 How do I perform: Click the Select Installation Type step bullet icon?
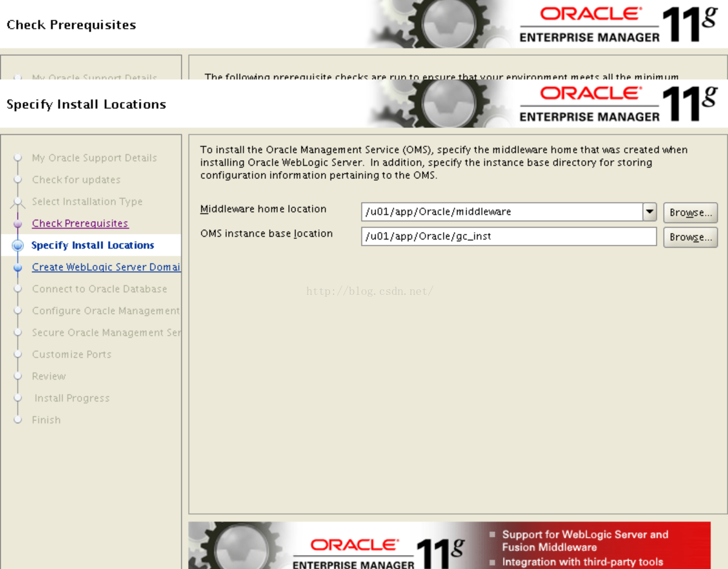click(x=18, y=201)
